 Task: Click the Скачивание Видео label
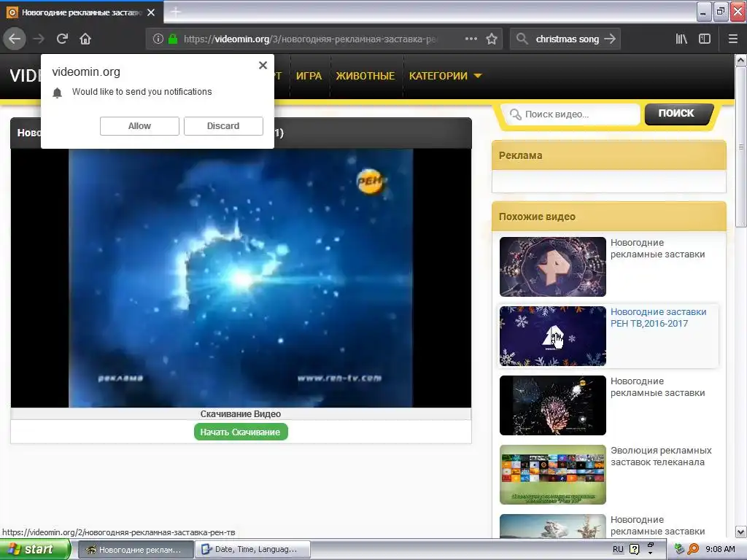[x=241, y=414]
